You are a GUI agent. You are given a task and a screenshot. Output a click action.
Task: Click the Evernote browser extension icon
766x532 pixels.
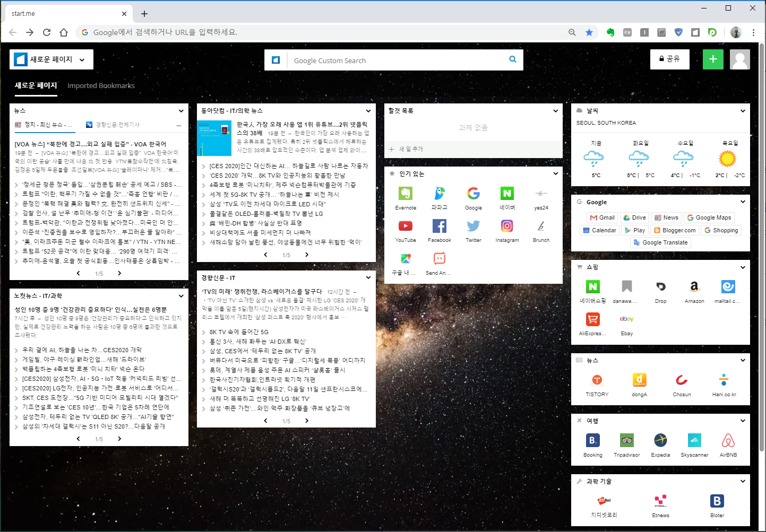(x=610, y=32)
